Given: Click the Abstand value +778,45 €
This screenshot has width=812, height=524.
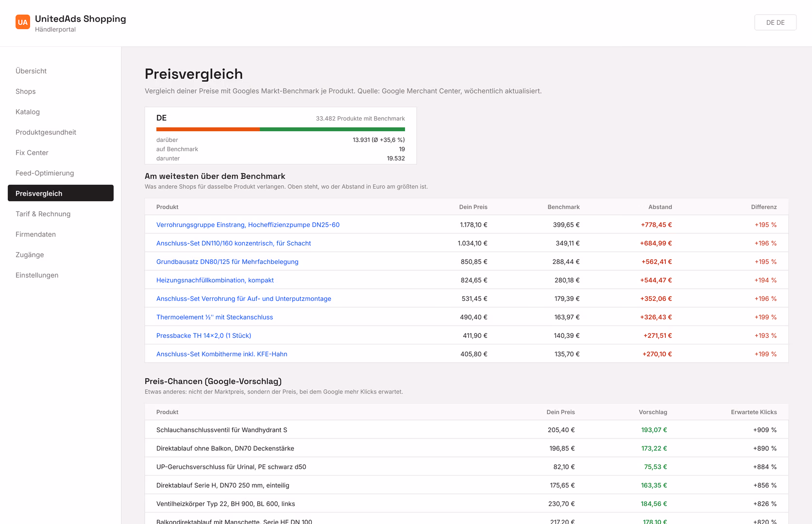Looking at the screenshot, I should pyautogui.click(x=656, y=225).
